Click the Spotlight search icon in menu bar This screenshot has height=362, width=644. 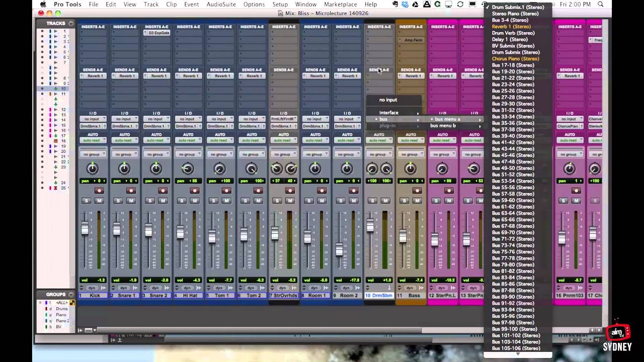point(601,4)
